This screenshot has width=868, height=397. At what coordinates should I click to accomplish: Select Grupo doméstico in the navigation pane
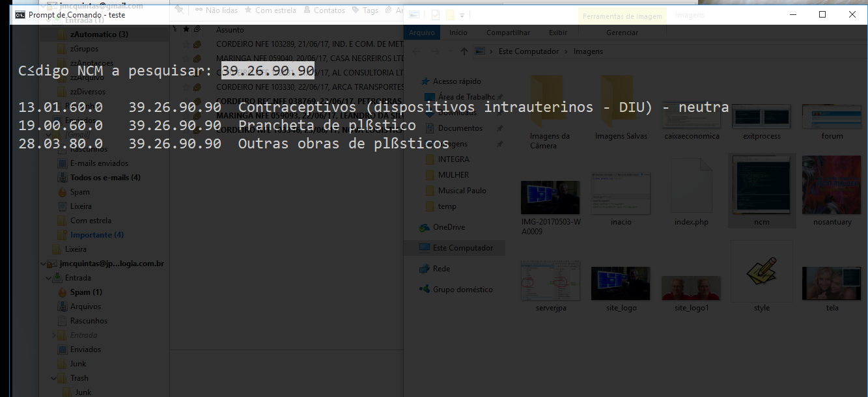462,290
